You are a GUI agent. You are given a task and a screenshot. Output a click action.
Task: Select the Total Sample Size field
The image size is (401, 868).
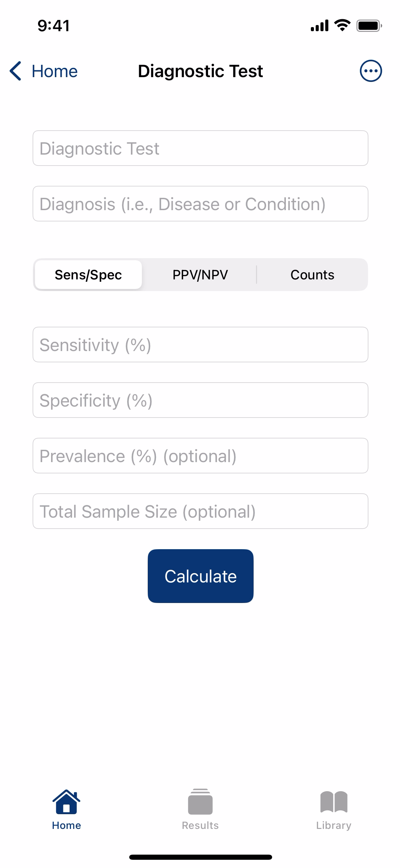(x=200, y=511)
